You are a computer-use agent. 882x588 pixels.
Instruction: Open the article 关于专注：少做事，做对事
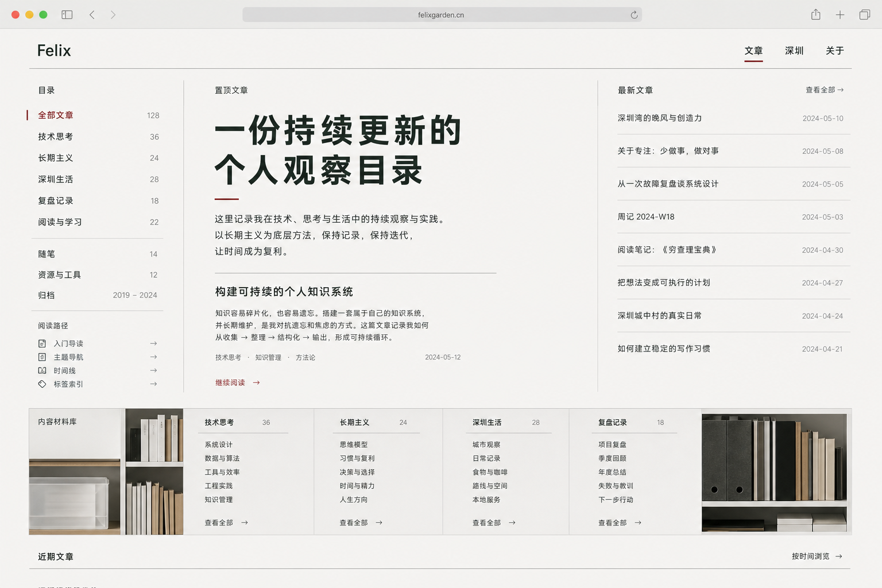tap(668, 150)
